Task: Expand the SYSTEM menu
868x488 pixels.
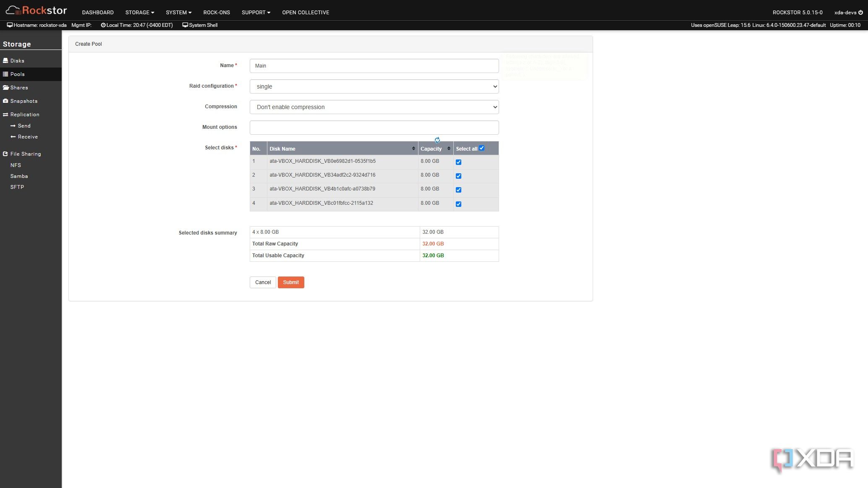Action: (x=178, y=13)
